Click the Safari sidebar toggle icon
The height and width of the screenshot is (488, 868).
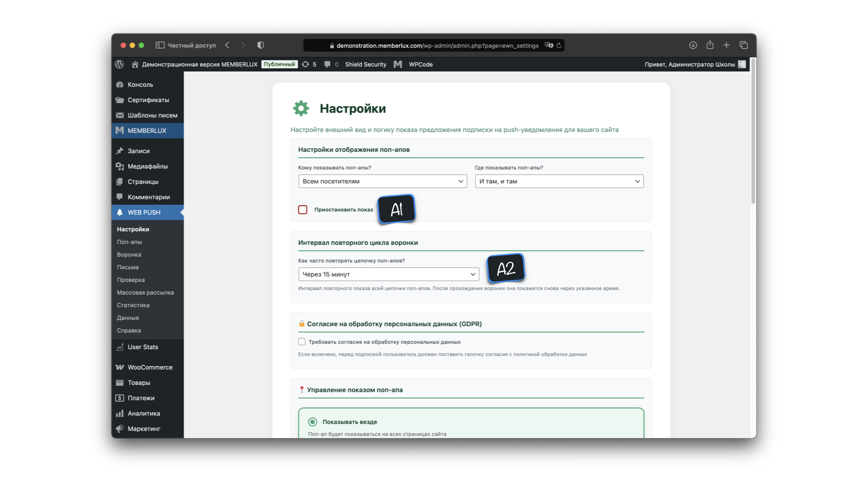(x=160, y=45)
